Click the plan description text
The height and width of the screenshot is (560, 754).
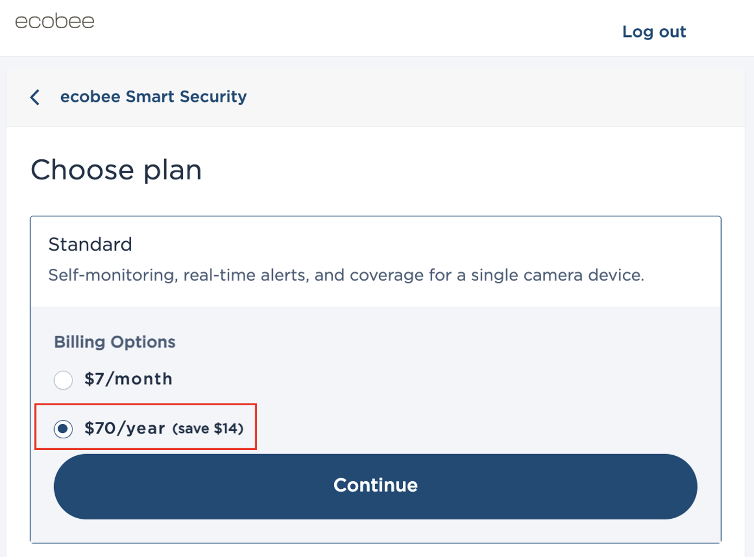coord(346,275)
